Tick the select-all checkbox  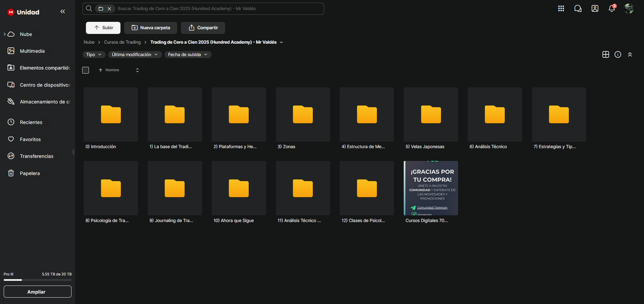(x=86, y=70)
